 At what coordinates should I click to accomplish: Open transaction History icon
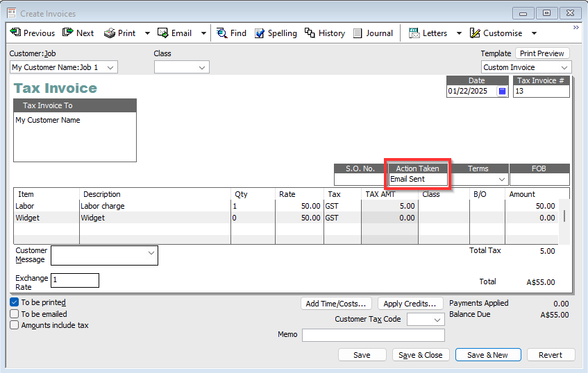pos(310,33)
